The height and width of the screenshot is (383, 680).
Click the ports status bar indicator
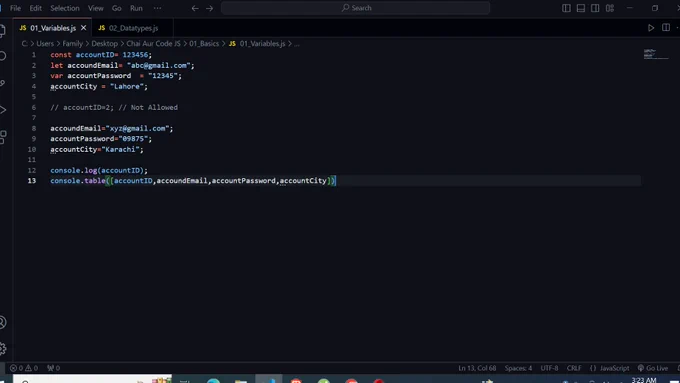pos(53,368)
